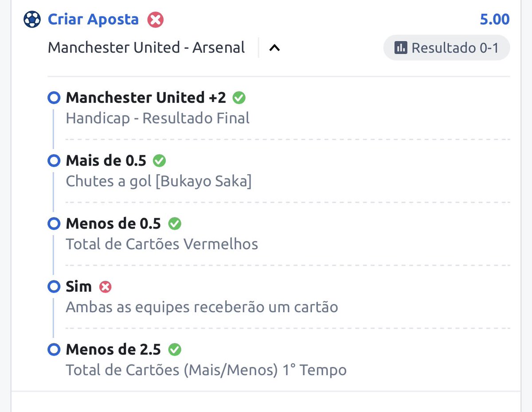Select the circle marker for Manchester United +2
Image resolution: width=532 pixels, height=412 pixels.
[x=54, y=98]
